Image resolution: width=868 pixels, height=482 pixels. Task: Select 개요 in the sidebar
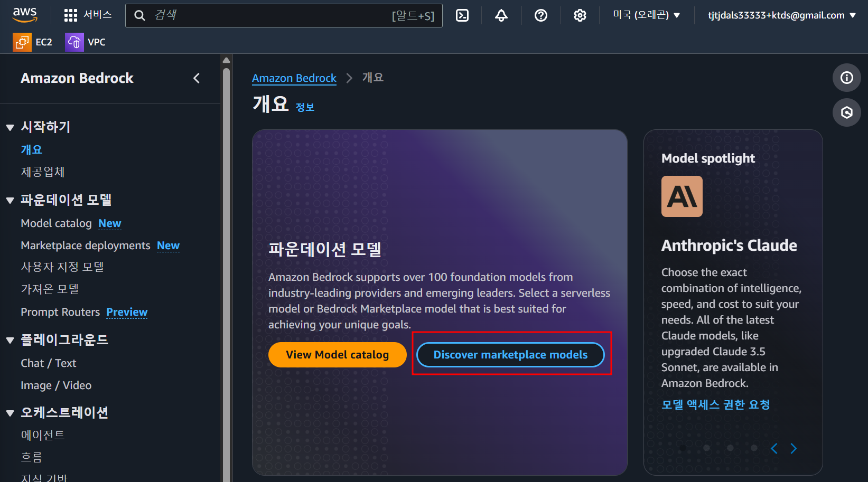[x=32, y=150]
